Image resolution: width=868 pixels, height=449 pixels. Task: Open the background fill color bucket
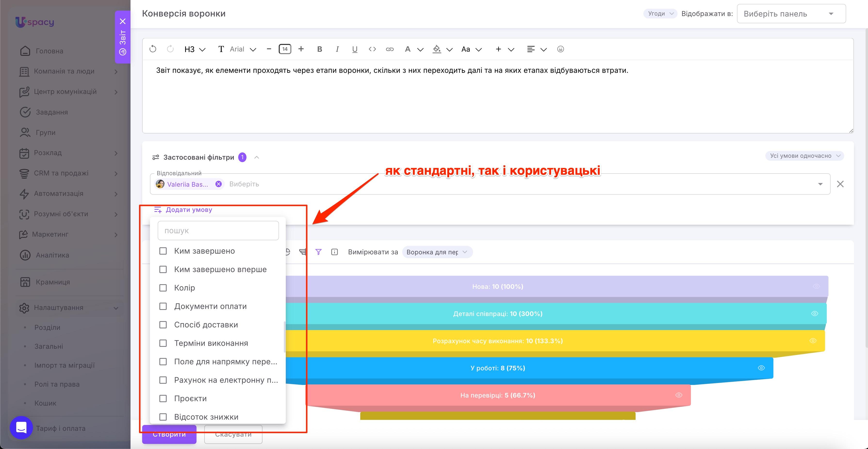tap(442, 49)
